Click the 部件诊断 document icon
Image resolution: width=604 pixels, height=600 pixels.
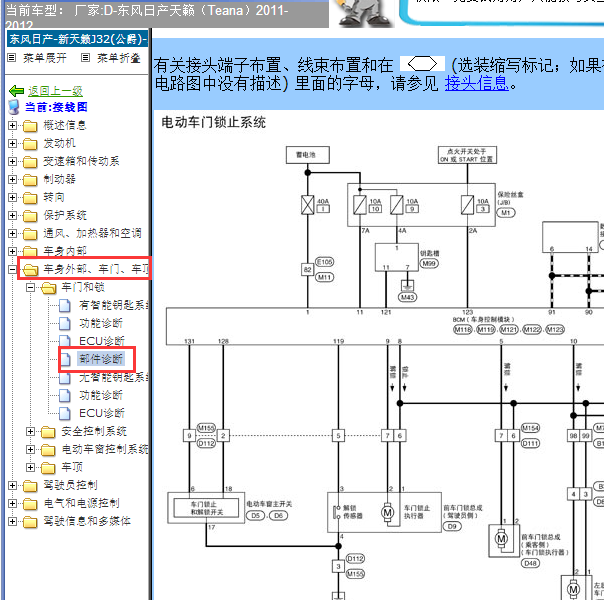pos(65,359)
